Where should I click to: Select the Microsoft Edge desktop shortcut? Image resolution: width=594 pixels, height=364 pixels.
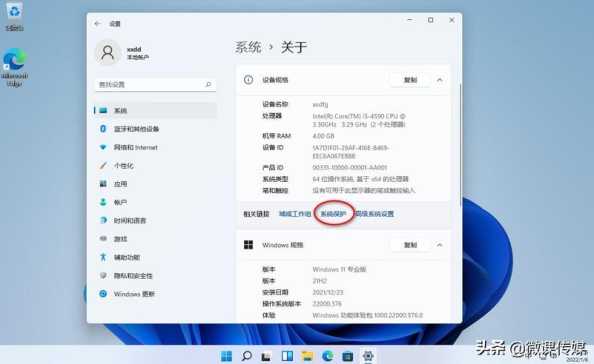tap(15, 67)
